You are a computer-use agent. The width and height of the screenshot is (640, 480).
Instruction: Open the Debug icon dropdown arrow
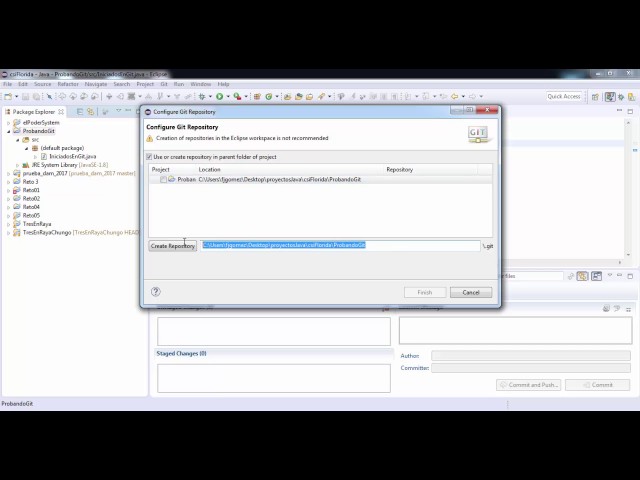pyautogui.click(x=210, y=97)
